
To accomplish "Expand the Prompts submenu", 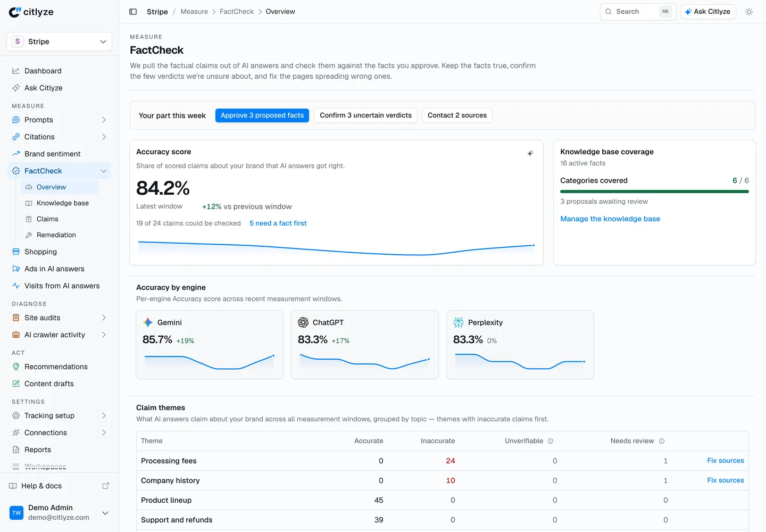I will coord(104,120).
